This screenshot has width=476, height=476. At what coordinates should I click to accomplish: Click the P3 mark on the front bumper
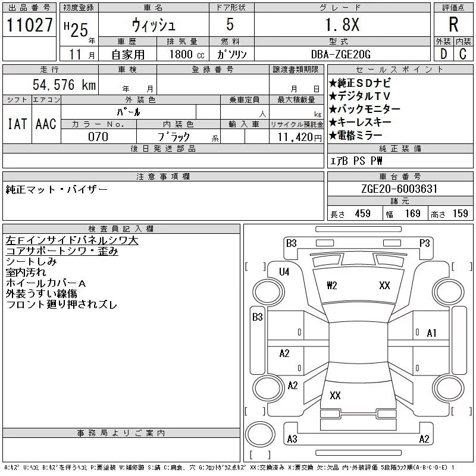424,243
